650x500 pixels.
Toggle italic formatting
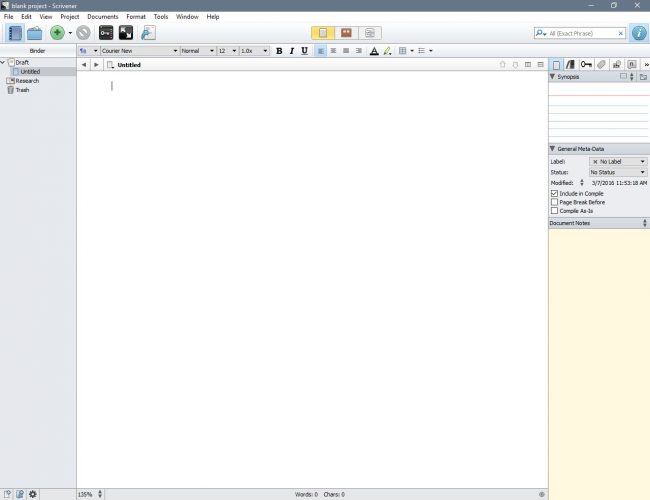point(292,51)
